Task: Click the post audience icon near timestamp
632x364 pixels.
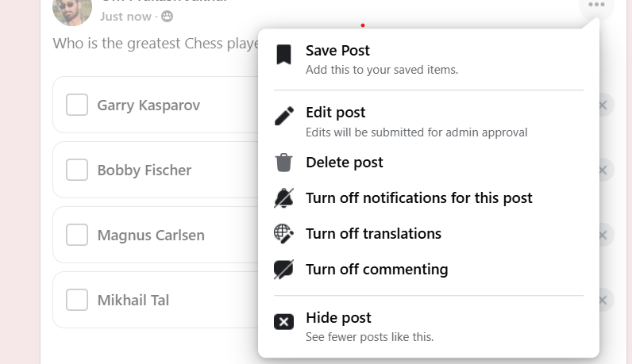Action: [x=167, y=16]
